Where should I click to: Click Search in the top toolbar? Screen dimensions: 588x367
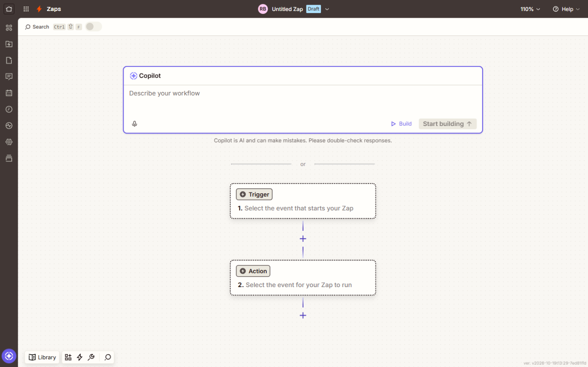pos(37,27)
